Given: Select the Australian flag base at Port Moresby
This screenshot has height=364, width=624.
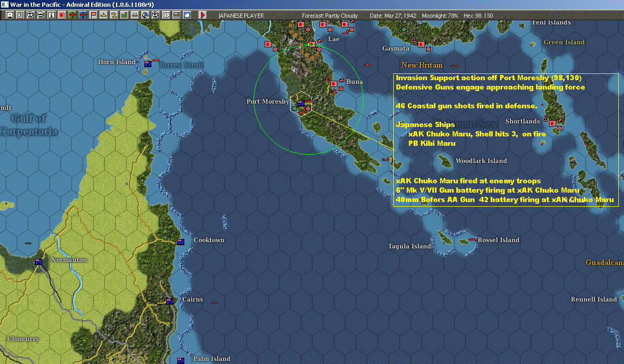Looking at the screenshot, I should point(301,104).
